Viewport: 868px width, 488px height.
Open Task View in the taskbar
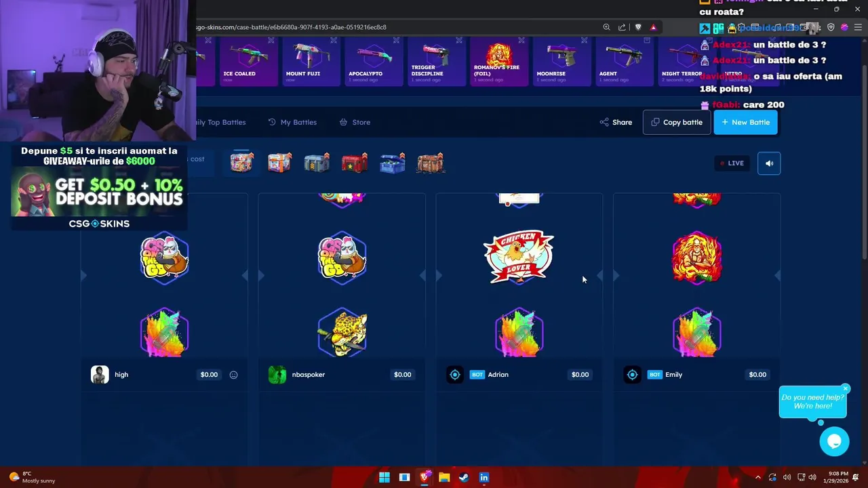click(x=404, y=477)
